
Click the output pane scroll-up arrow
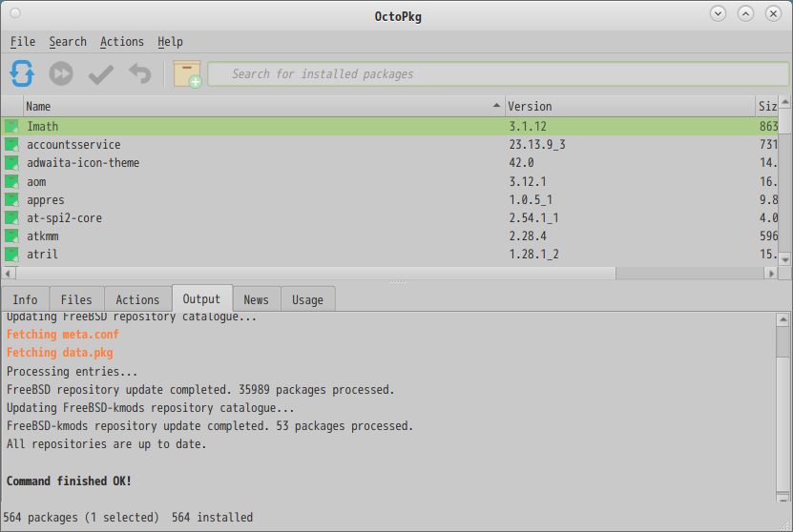pyautogui.click(x=783, y=319)
